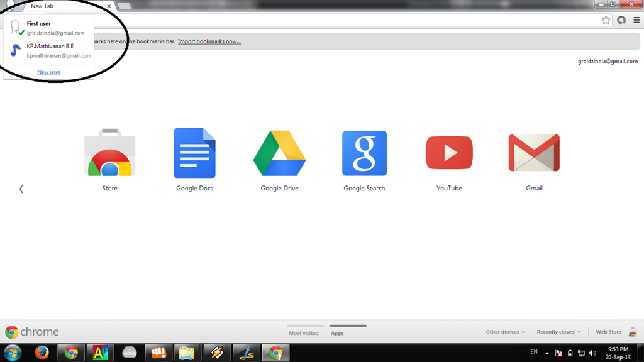The image size is (644, 362).
Task: Open a new tab with the tab button
Action: coord(124,6)
